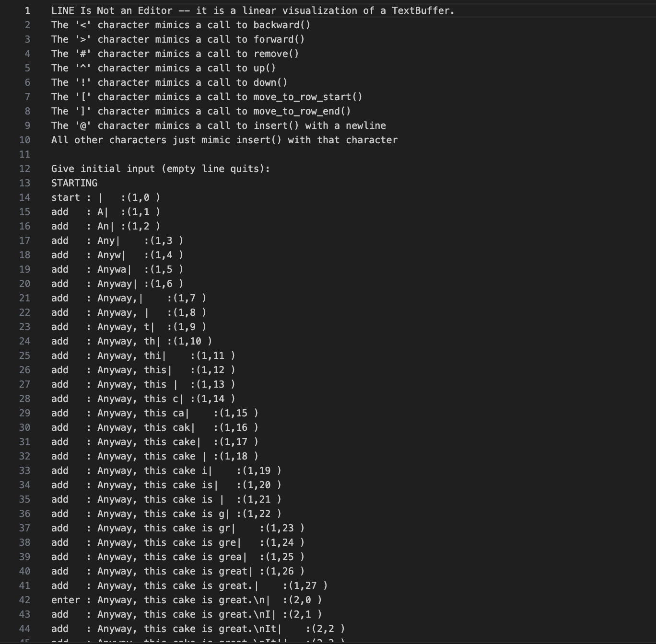Image resolution: width=656 pixels, height=644 pixels.
Task: Click the word 'newline' on line 9
Action: 366,126
